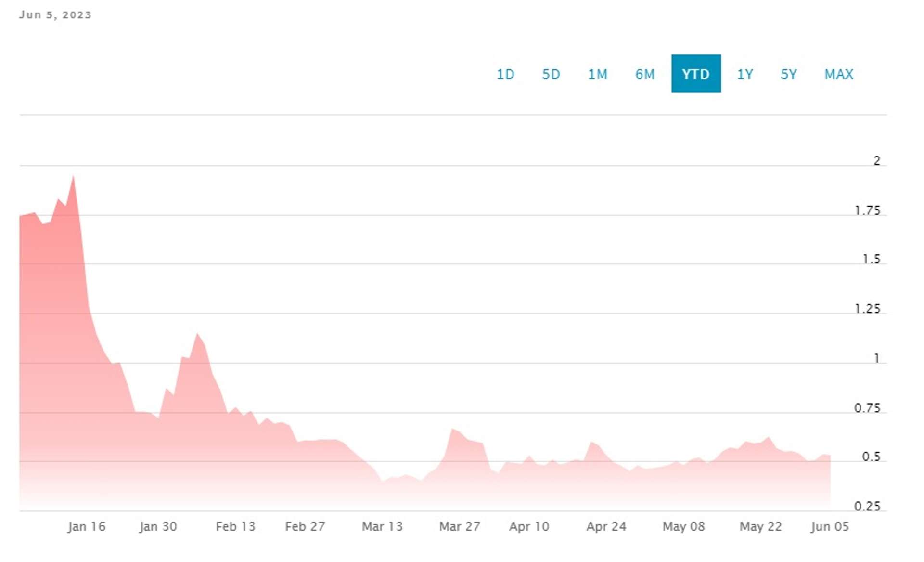Click the 0.5 y-axis price label
The width and height of the screenshot is (924, 562).
(871, 457)
